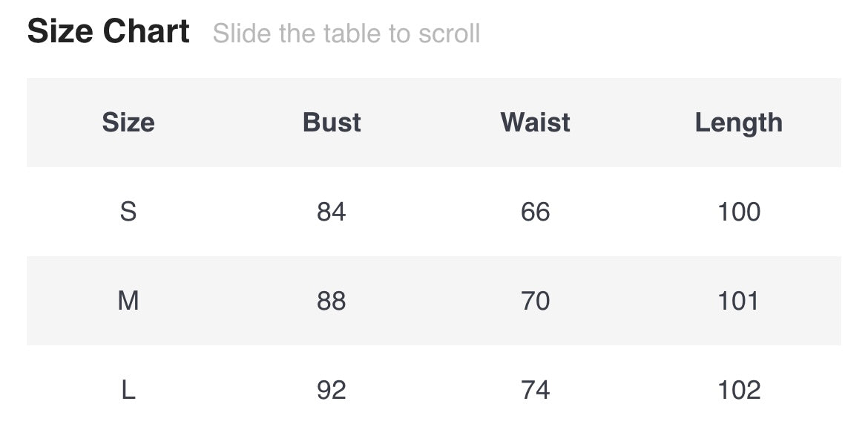Click length value 101
The image size is (868, 433).
[739, 302]
